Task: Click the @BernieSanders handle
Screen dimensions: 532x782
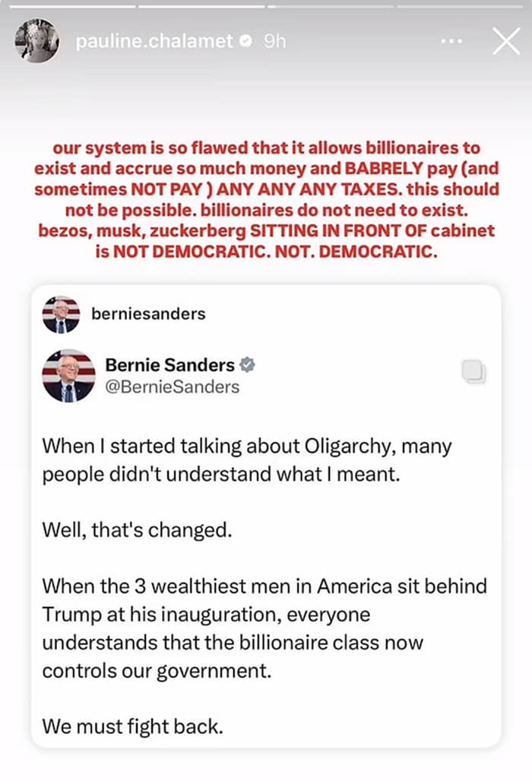Action: 172,387
